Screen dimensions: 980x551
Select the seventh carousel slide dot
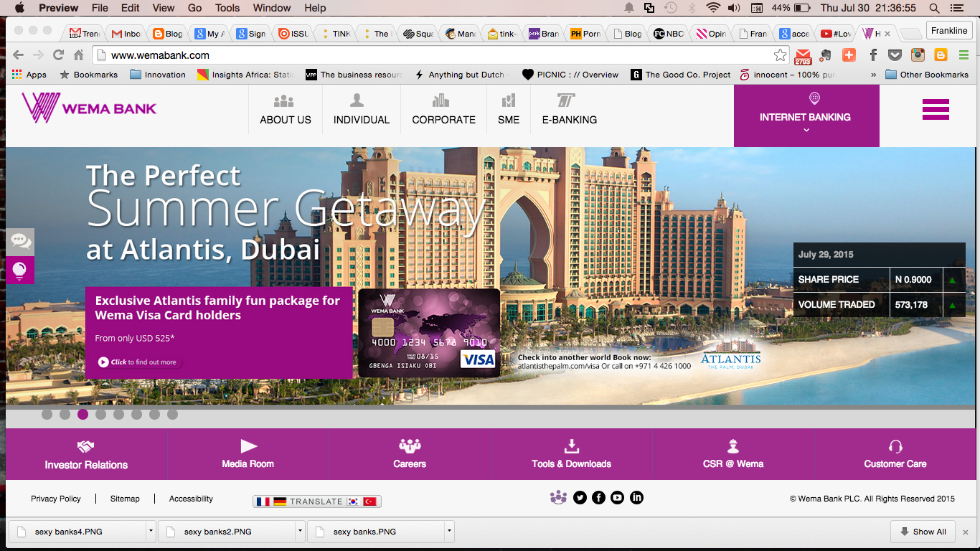pos(154,414)
